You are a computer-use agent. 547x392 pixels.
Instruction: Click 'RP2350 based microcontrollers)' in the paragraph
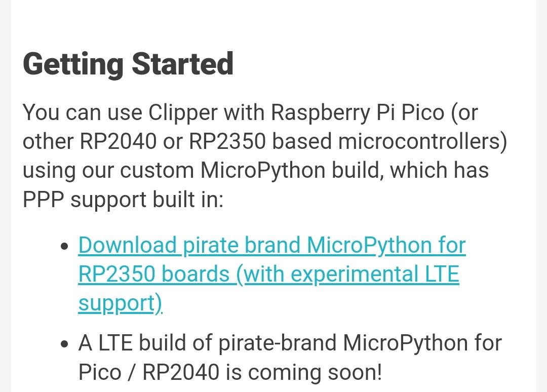348,142
